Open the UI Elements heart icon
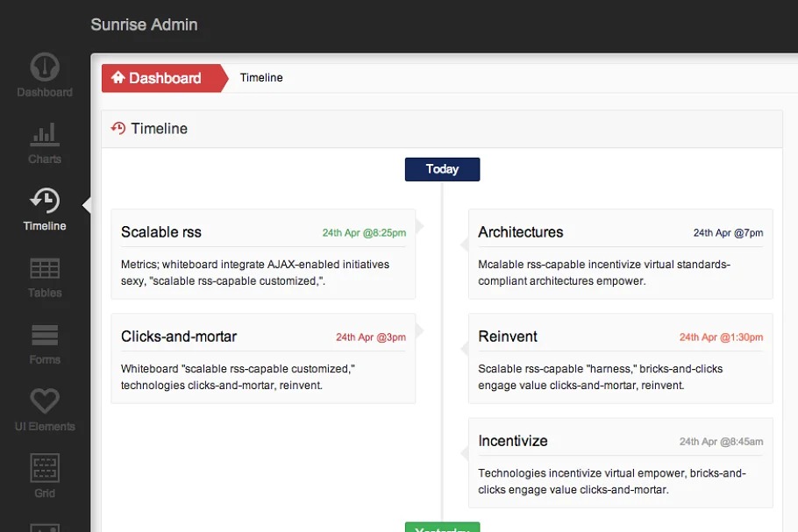The width and height of the screenshot is (798, 532). point(45,401)
